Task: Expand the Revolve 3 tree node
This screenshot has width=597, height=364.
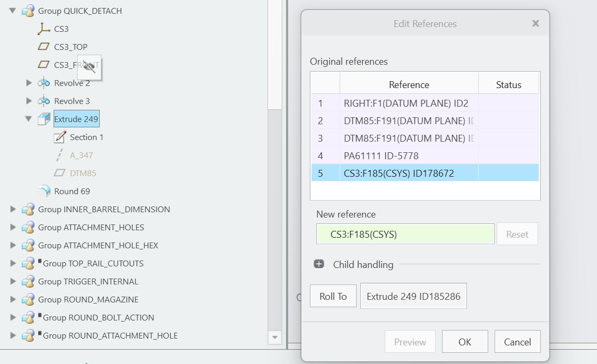Action: point(28,101)
